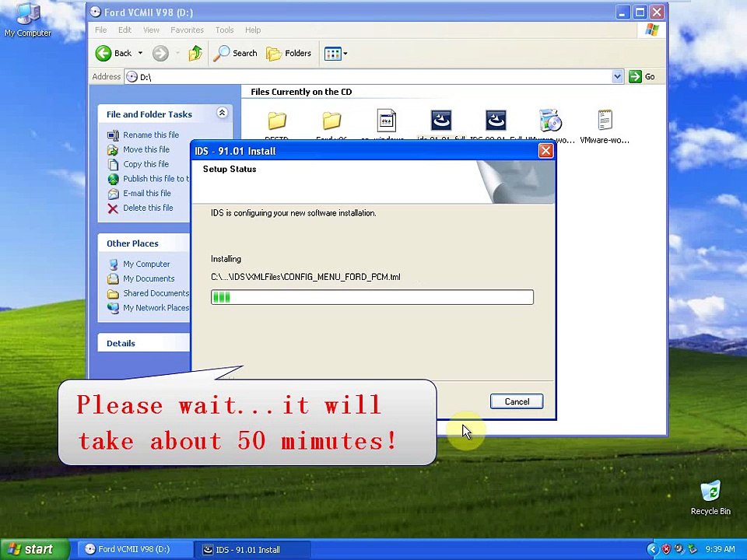Click Copy this file link
Image resolution: width=747 pixels, height=560 pixels.
point(146,164)
